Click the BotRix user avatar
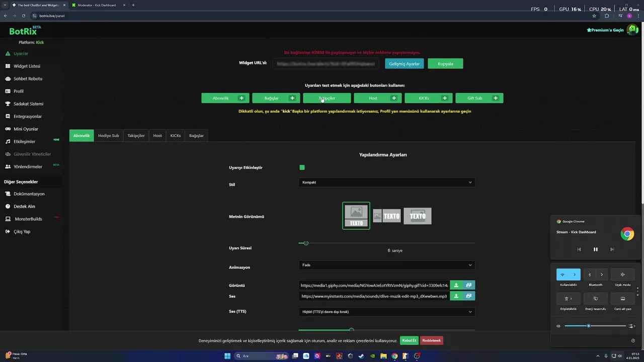Viewport: 644px width, 362px height. (x=632, y=30)
